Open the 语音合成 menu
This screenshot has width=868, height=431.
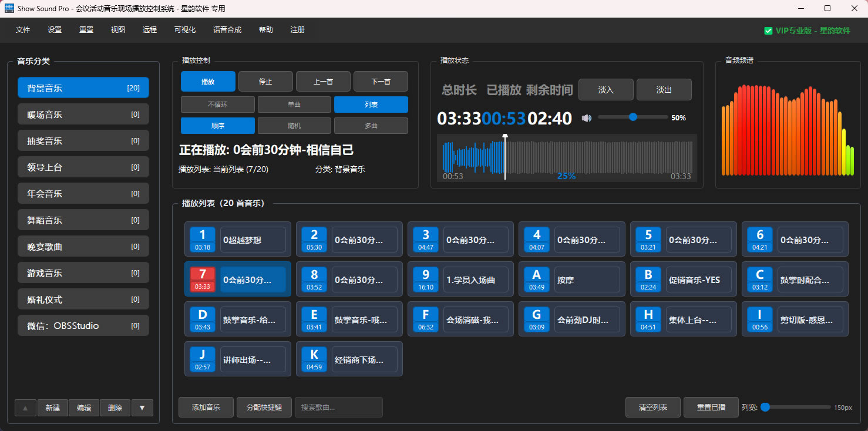[227, 29]
